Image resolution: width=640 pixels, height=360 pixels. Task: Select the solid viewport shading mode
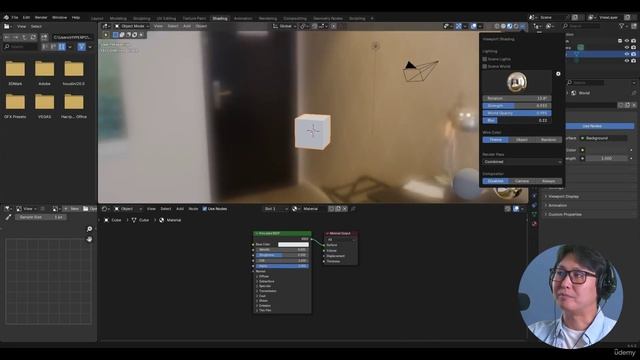coord(503,26)
